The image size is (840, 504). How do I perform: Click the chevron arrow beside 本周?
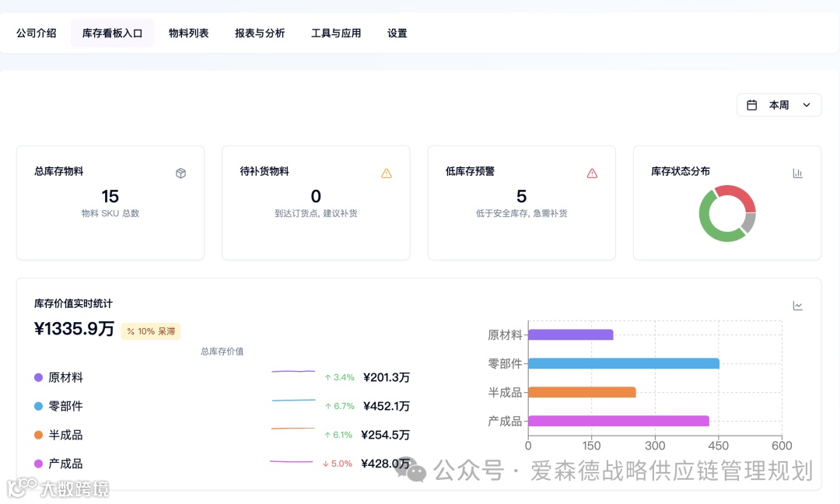(x=807, y=105)
